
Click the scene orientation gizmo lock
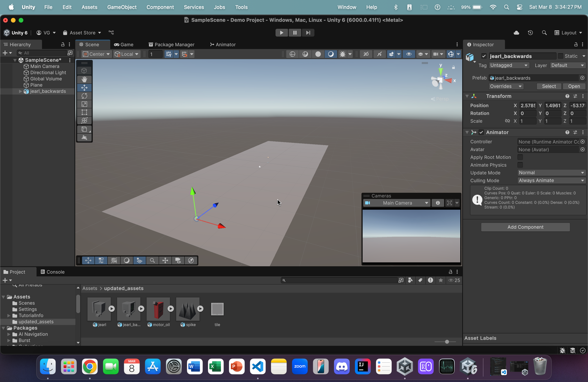453,67
